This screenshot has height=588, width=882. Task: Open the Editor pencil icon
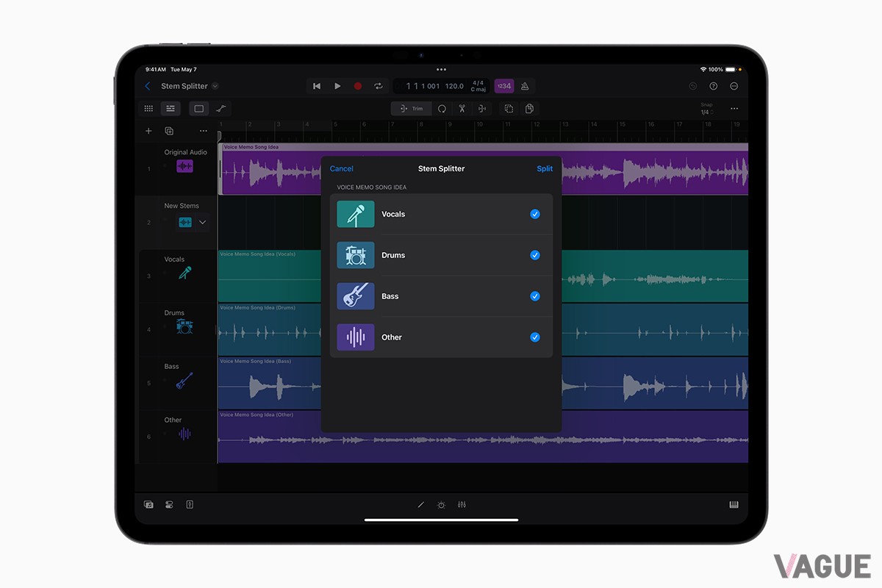(x=421, y=505)
